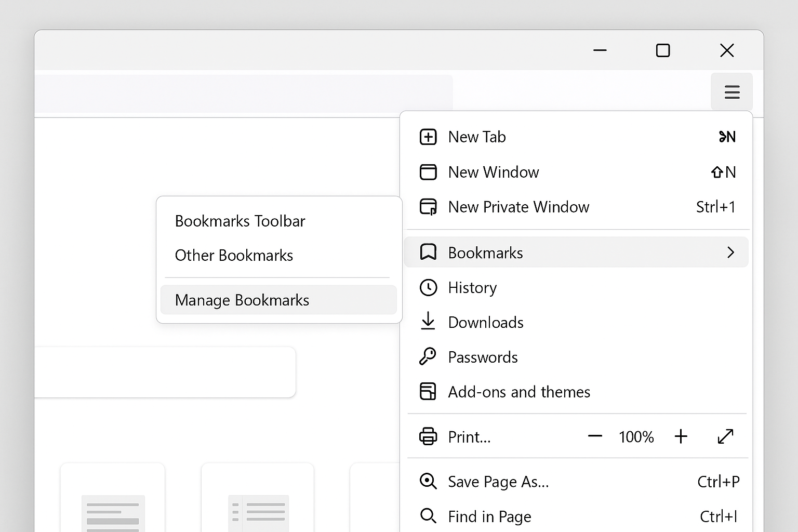The height and width of the screenshot is (532, 798).
Task: Choose Save Page As...
Action: click(498, 482)
